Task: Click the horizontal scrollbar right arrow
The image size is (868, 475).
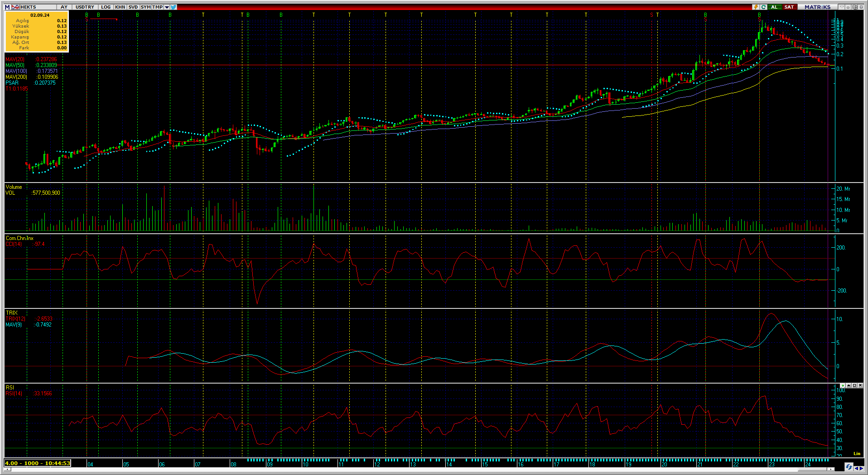Action: pos(831,469)
